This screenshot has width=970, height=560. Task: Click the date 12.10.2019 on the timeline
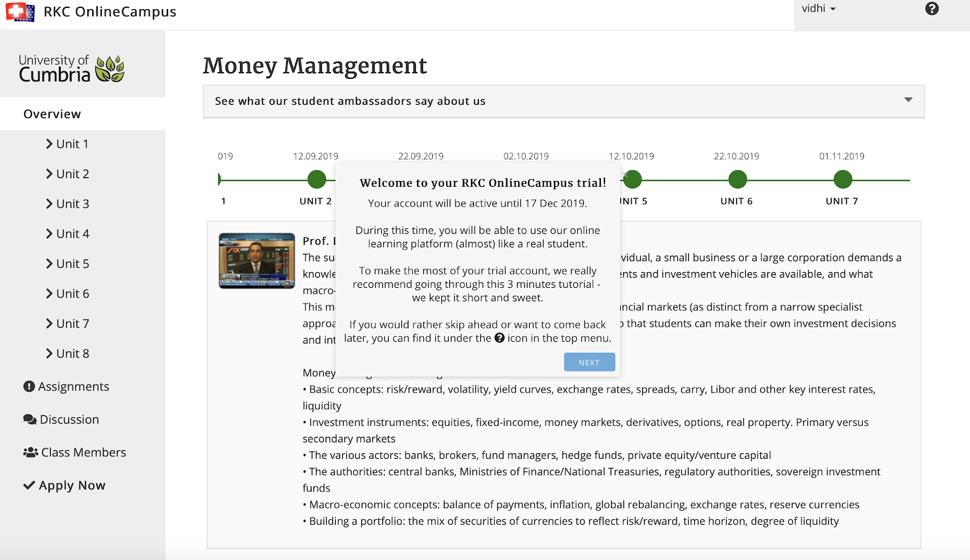[x=632, y=156]
